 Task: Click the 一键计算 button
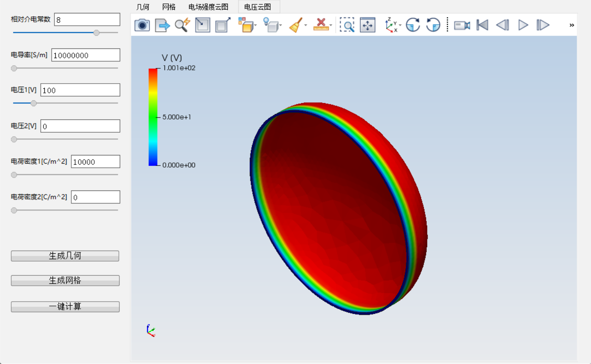65,306
